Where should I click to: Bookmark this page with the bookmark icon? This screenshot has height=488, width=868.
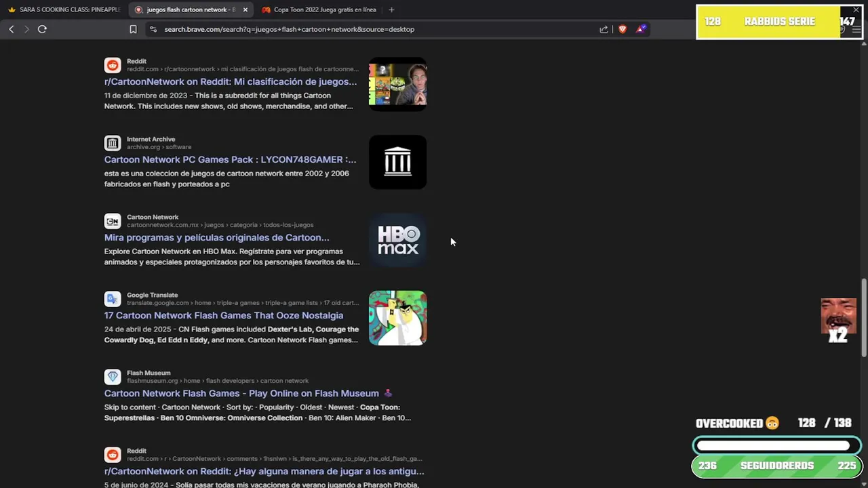(133, 29)
